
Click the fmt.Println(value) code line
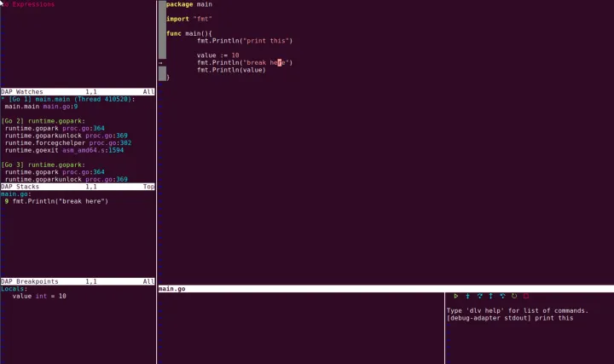(231, 70)
